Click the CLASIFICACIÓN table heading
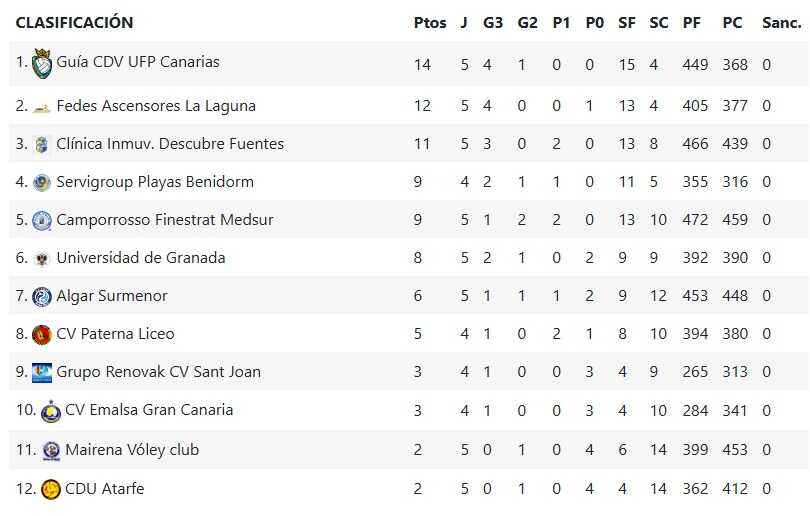 [74, 23]
